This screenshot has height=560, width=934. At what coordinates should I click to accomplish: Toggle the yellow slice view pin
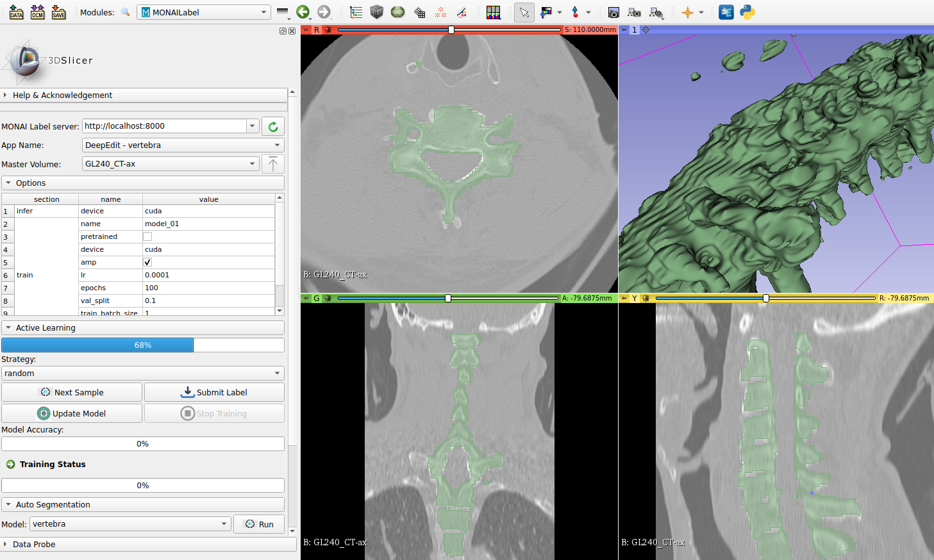click(624, 298)
